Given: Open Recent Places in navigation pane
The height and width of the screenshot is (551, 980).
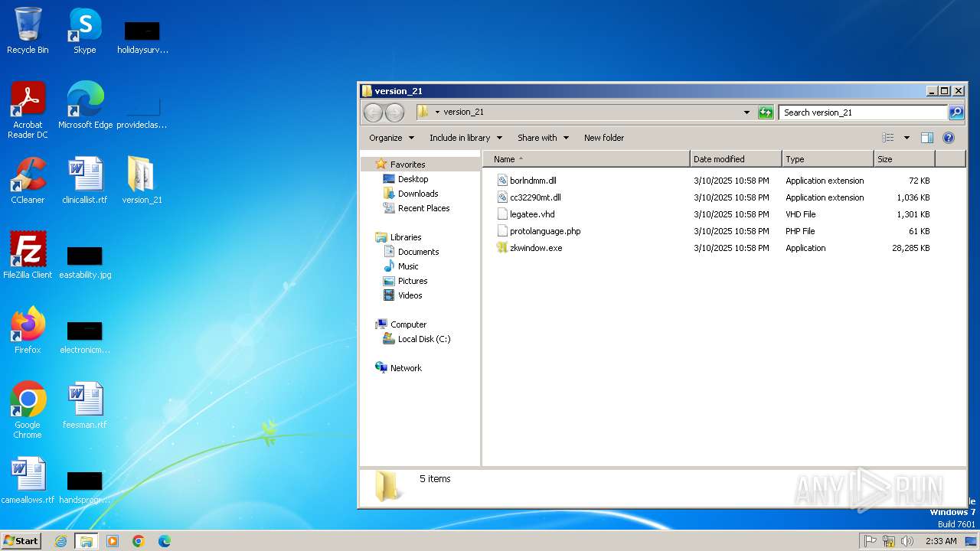Looking at the screenshot, I should [423, 208].
